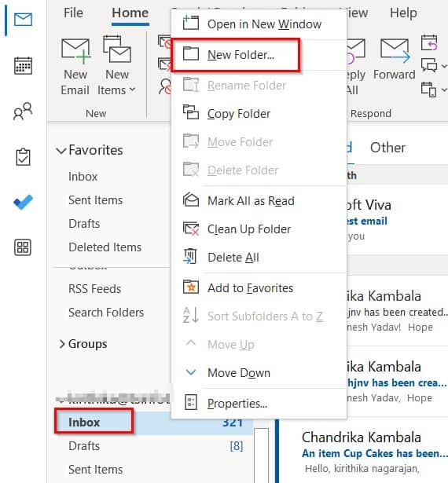Select Search Folders

pos(106,313)
